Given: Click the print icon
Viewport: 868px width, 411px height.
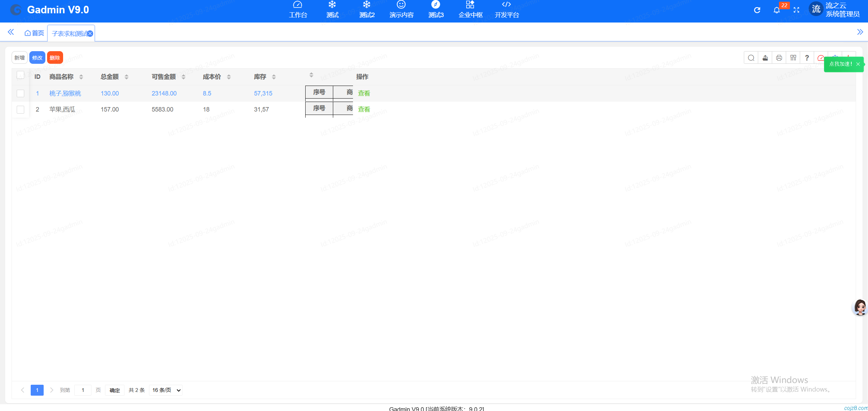Looking at the screenshot, I should (779, 58).
